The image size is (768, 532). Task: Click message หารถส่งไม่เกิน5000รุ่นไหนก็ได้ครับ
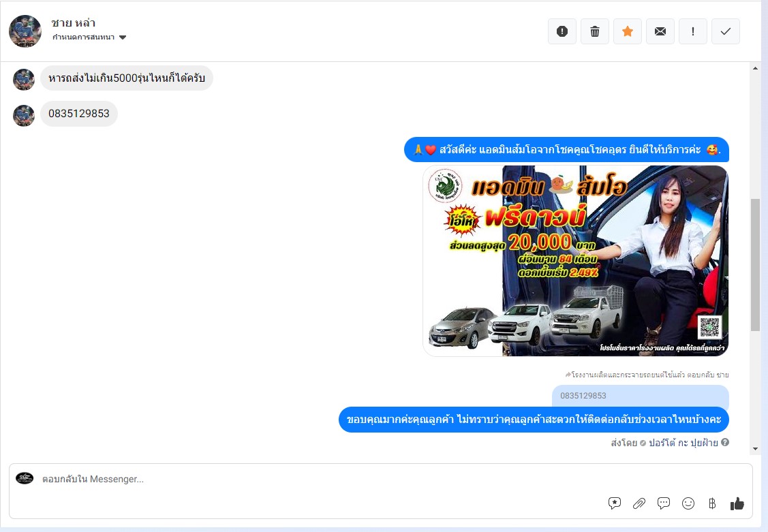(127, 78)
